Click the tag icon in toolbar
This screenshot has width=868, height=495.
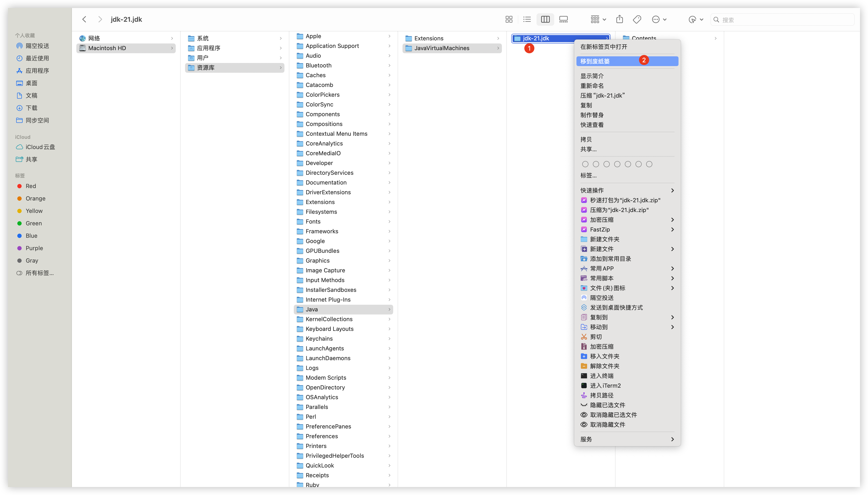click(637, 19)
